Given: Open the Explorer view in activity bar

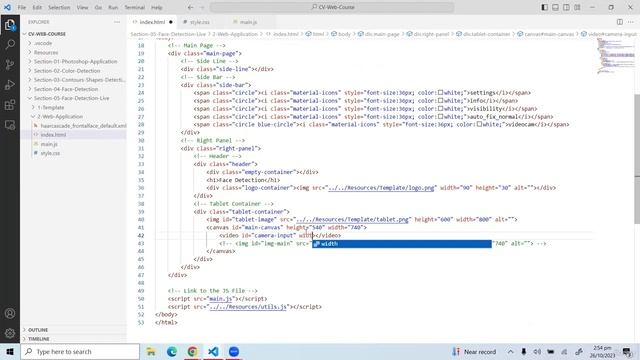Looking at the screenshot, I should tap(10, 25).
